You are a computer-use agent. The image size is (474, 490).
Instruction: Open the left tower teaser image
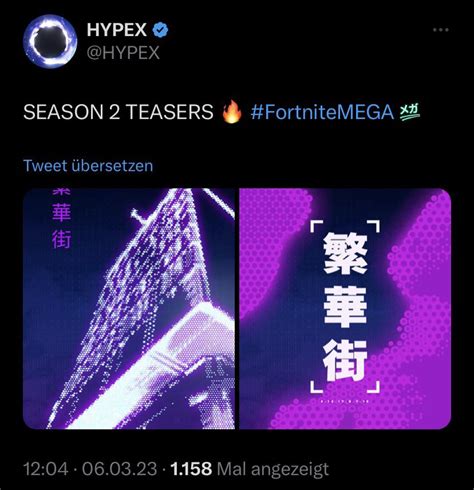tap(129, 309)
